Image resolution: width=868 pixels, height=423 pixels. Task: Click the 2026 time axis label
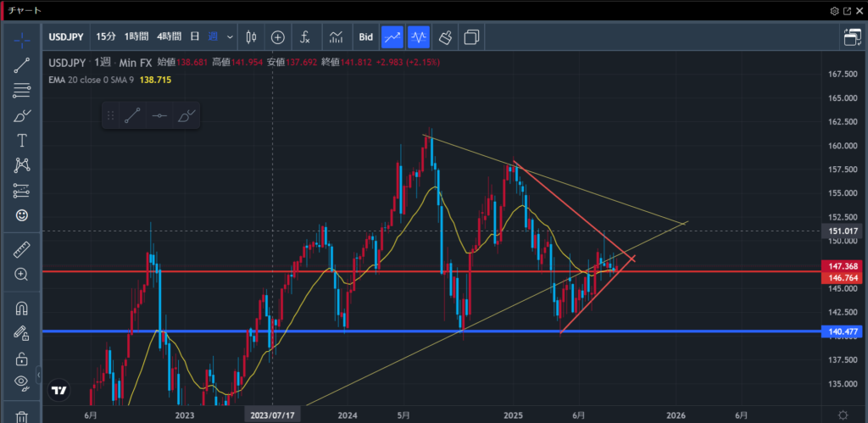[x=676, y=415]
